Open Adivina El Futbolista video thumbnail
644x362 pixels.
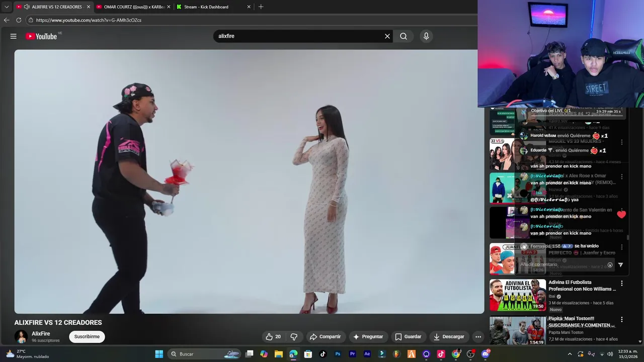[518, 295]
